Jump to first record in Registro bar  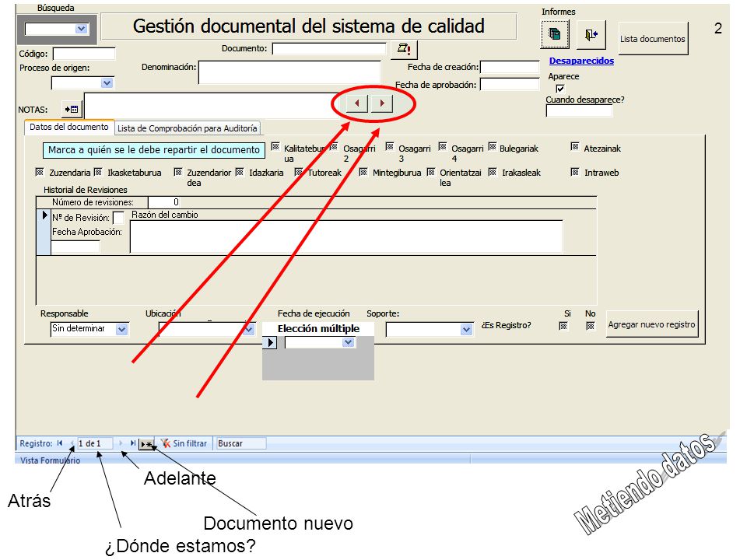tap(60, 443)
